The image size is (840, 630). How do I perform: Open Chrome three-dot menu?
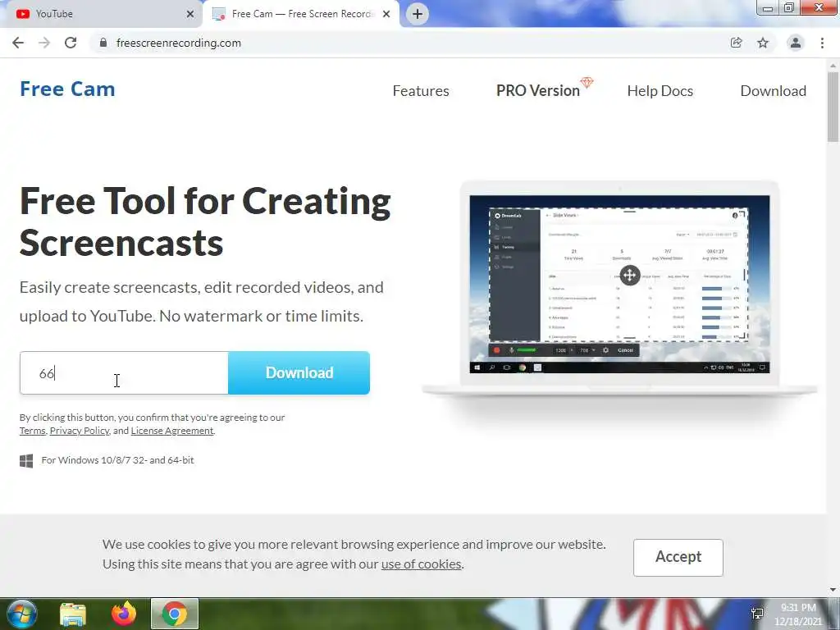coord(822,43)
